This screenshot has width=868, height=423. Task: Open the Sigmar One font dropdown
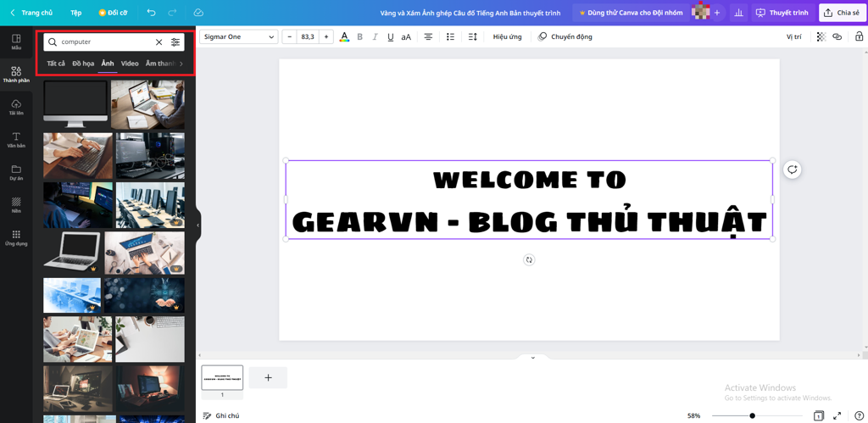[x=238, y=37]
